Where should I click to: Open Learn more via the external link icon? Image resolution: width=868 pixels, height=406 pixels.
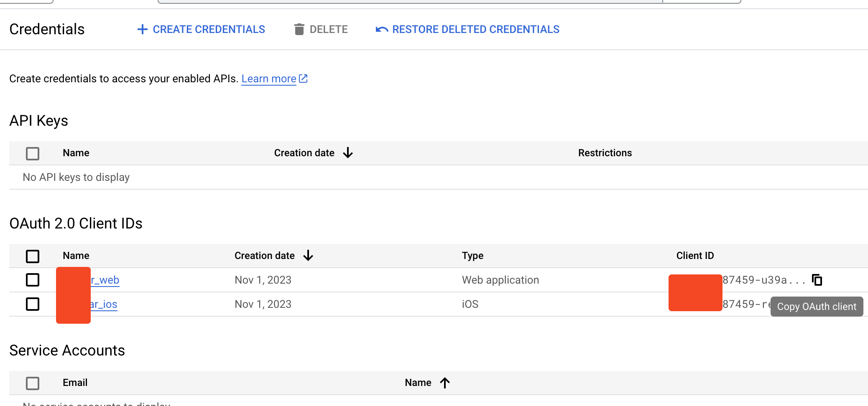(304, 78)
